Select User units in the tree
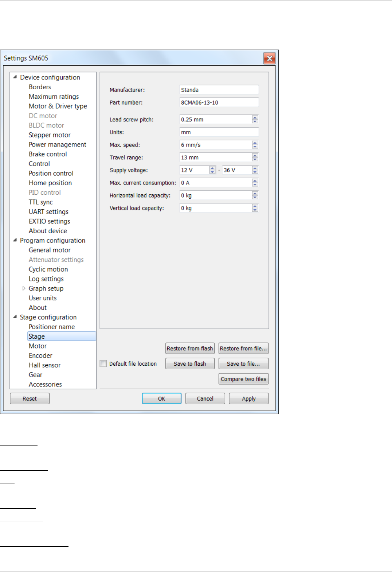This screenshot has width=392, height=572. 43,298
